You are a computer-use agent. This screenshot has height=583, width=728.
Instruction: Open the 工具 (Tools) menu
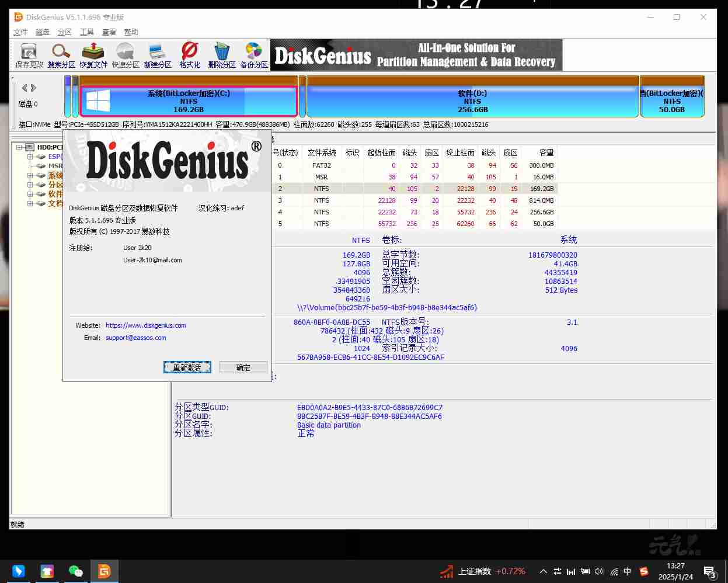[87, 32]
